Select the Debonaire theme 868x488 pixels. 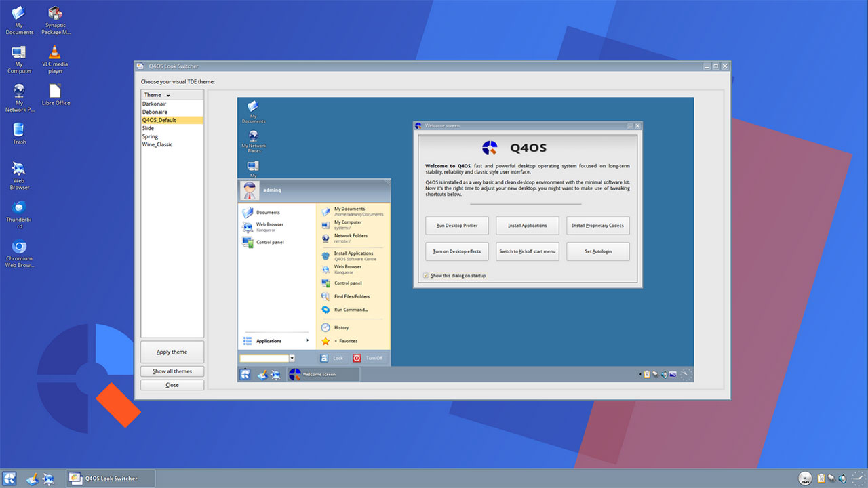tap(172, 112)
